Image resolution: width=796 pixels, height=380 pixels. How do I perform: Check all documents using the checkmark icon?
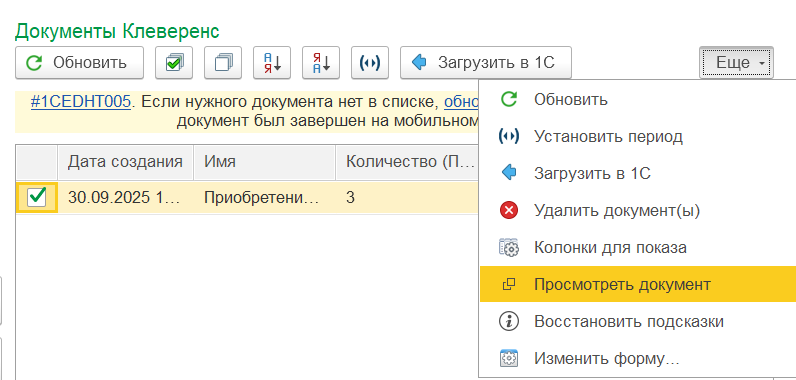174,63
